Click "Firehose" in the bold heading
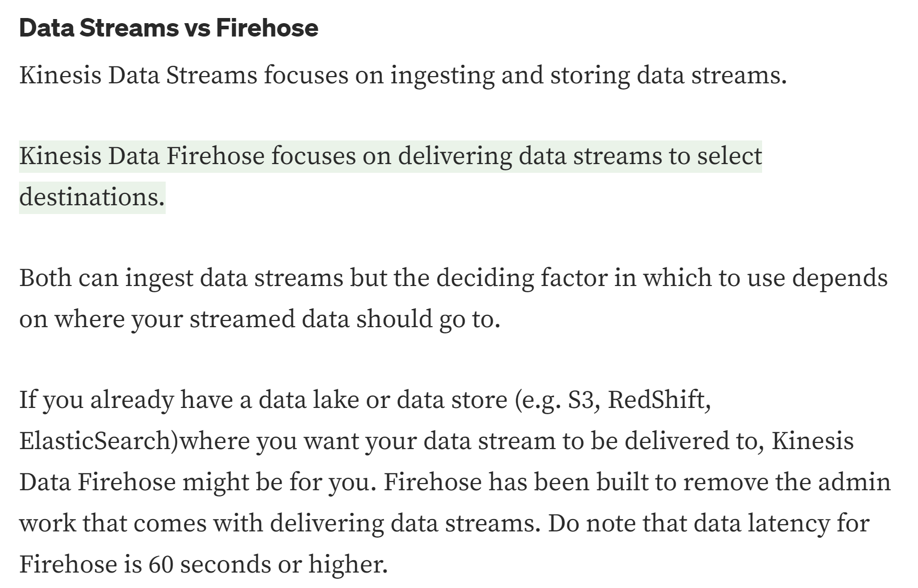 coord(267,28)
